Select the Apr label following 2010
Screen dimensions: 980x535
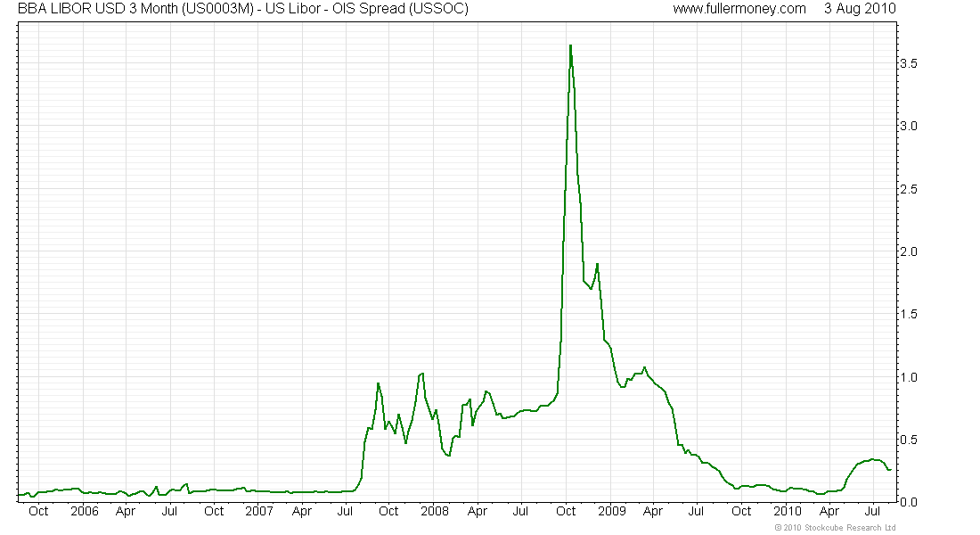829,512
